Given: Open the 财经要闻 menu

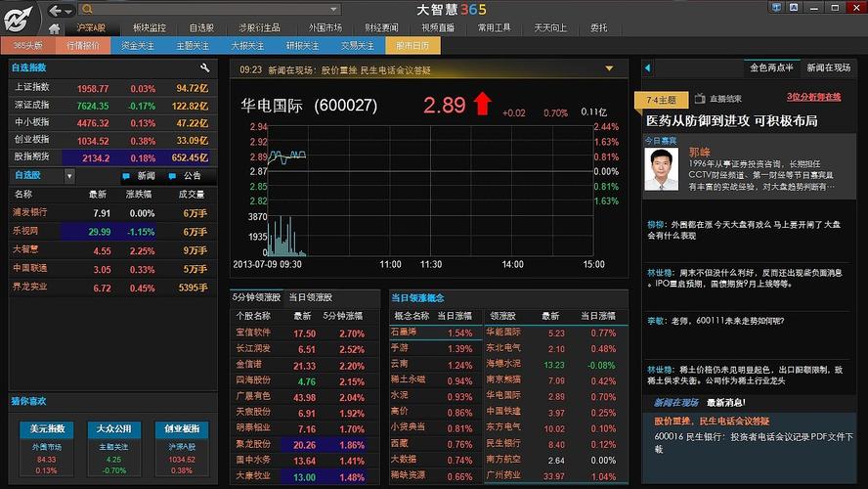Looking at the screenshot, I should [x=381, y=27].
